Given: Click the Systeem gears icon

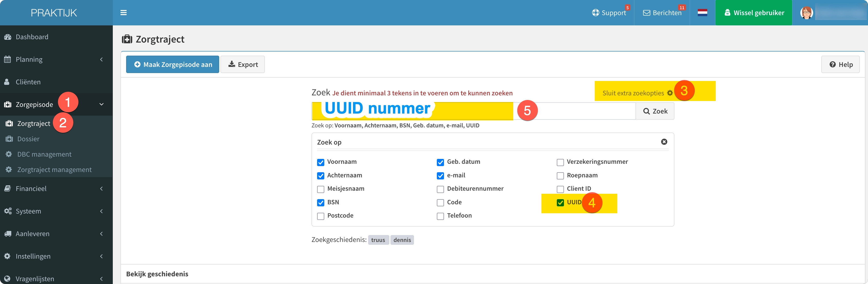Looking at the screenshot, I should tap(8, 211).
